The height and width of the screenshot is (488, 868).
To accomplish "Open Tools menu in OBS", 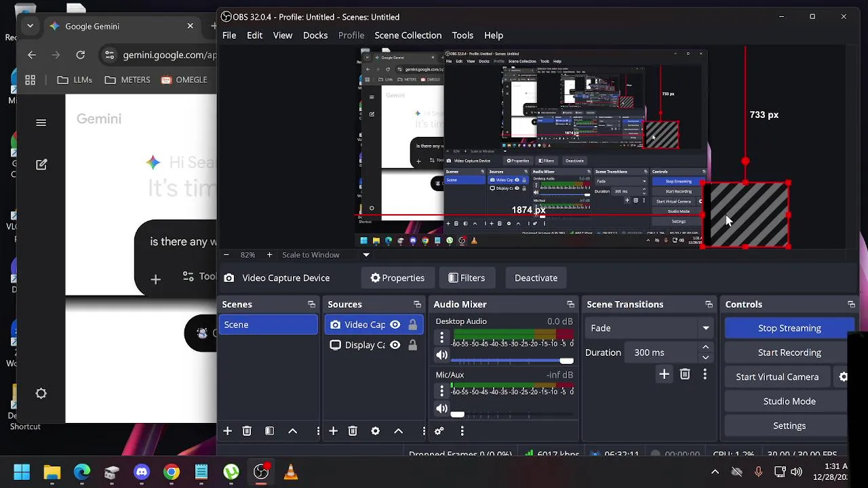I will coord(462,35).
